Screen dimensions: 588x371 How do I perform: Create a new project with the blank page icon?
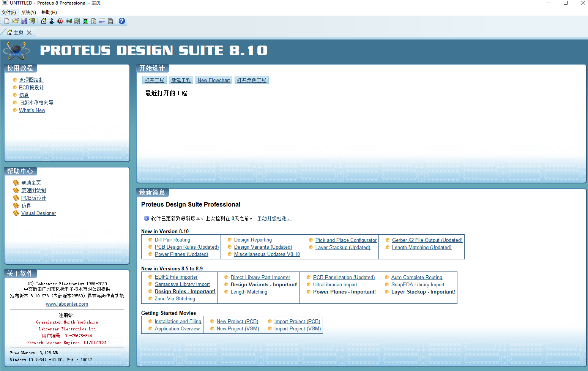click(7, 21)
